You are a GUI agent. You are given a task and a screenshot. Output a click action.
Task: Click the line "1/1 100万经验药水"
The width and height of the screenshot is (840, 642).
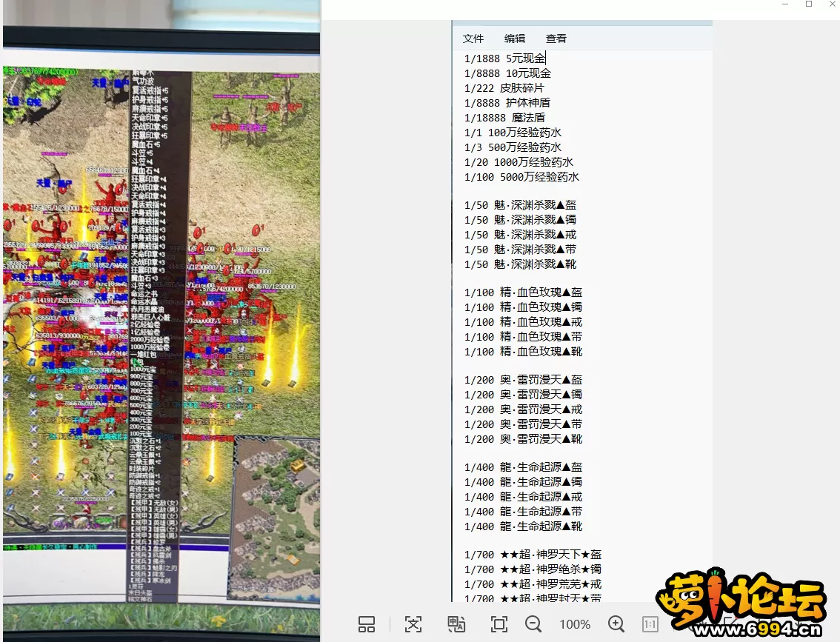click(x=513, y=133)
